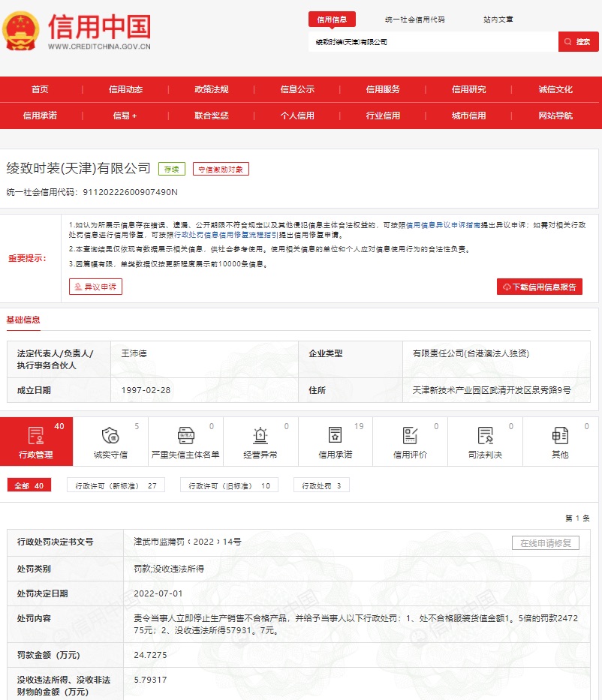Focus the company name search field
The image size is (602, 700).
[x=433, y=41]
